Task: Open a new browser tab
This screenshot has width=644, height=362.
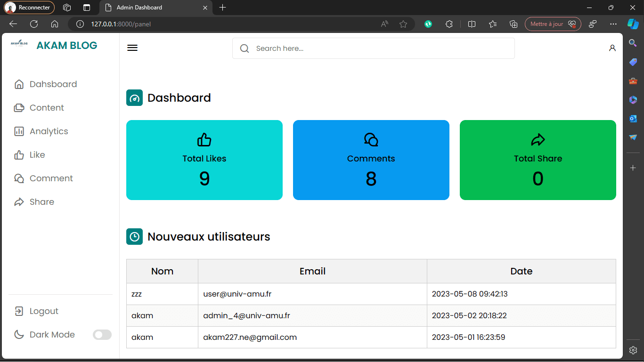Action: click(x=223, y=8)
